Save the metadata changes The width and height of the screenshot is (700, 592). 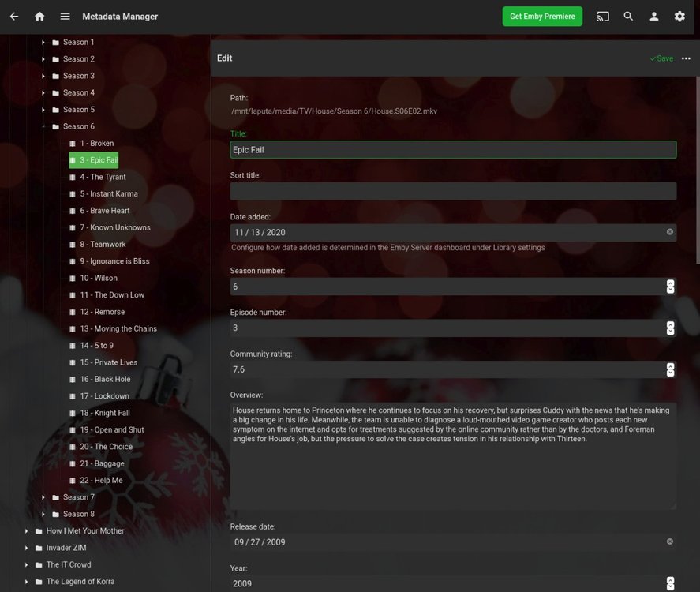(x=661, y=58)
